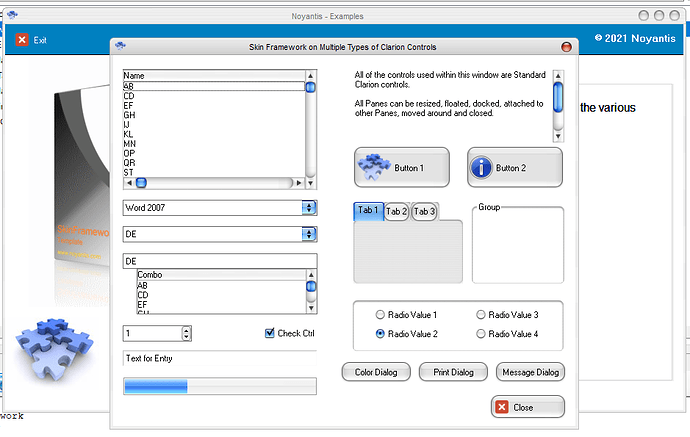Switch to Tab 2

point(396,211)
